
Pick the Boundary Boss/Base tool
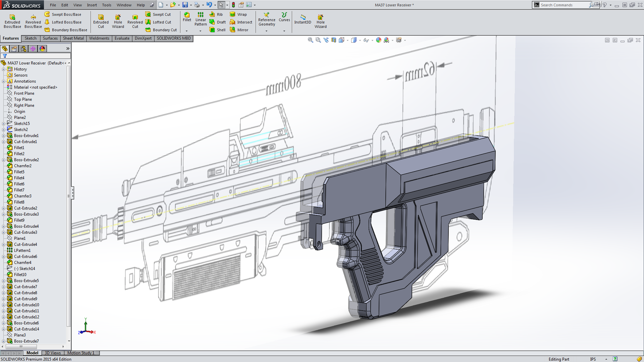coord(66,30)
